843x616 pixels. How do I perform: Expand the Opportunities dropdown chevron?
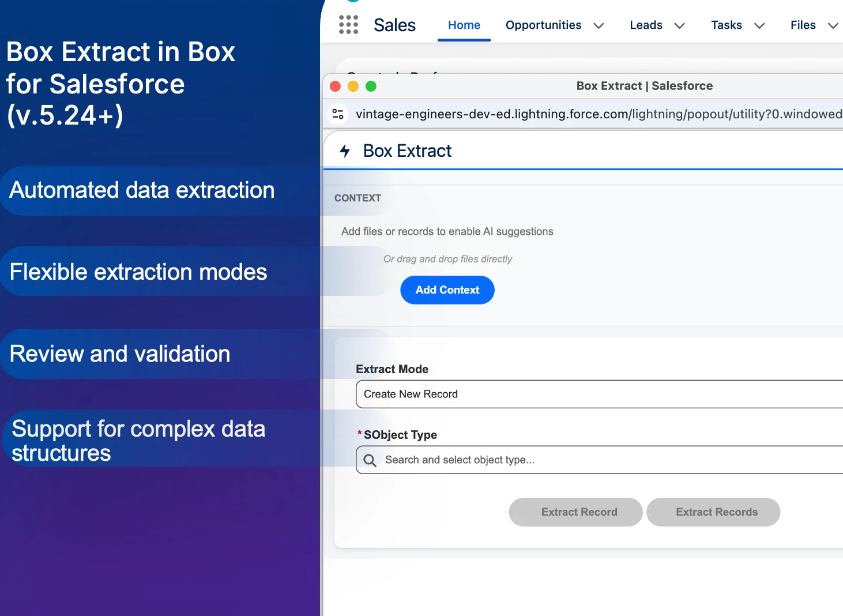tap(599, 25)
